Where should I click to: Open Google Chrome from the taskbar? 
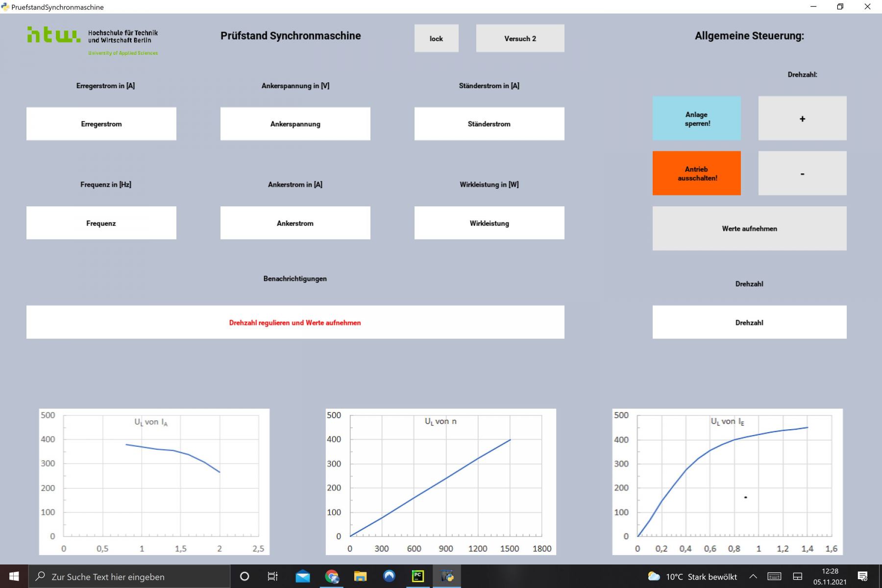tap(332, 577)
